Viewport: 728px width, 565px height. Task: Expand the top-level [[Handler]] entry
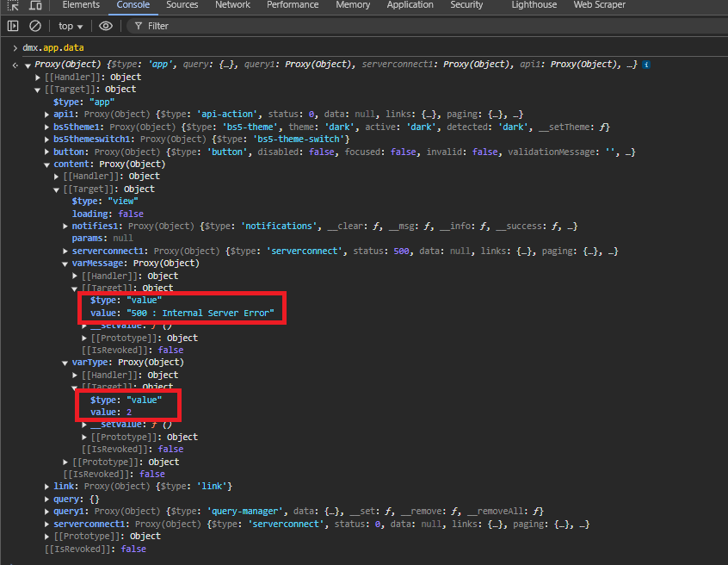[x=38, y=78]
